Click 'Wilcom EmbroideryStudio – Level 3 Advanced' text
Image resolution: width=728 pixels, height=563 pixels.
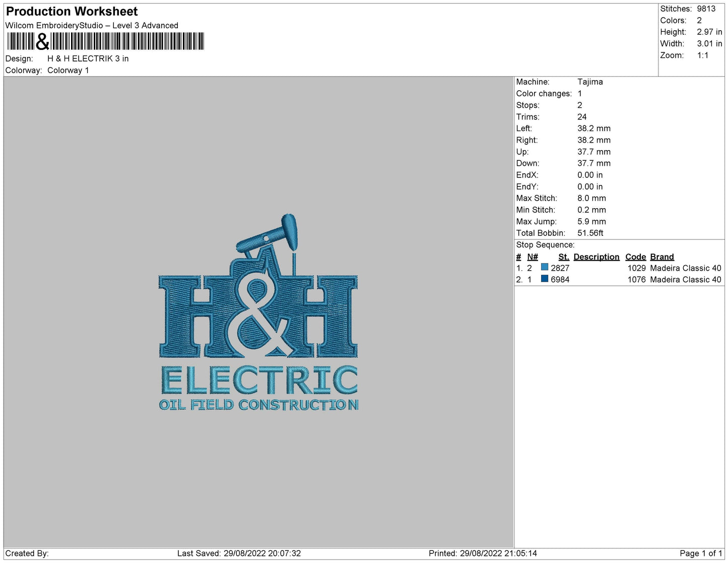tap(92, 25)
